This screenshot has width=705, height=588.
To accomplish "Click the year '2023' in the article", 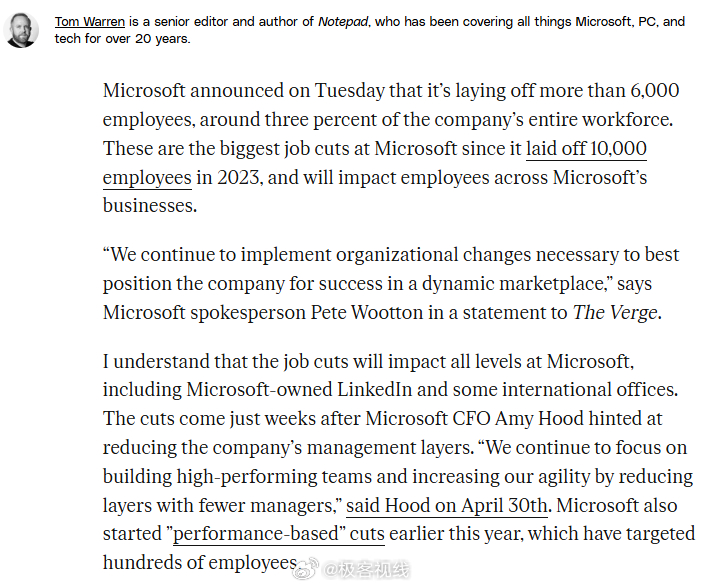I will point(238,178).
